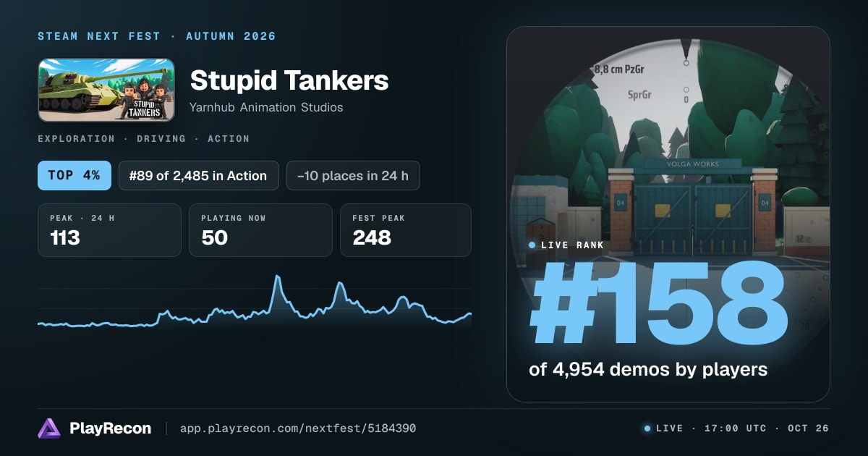This screenshot has height=456, width=868.
Task: Click the Peak 24 H card showing 113
Action: point(109,230)
